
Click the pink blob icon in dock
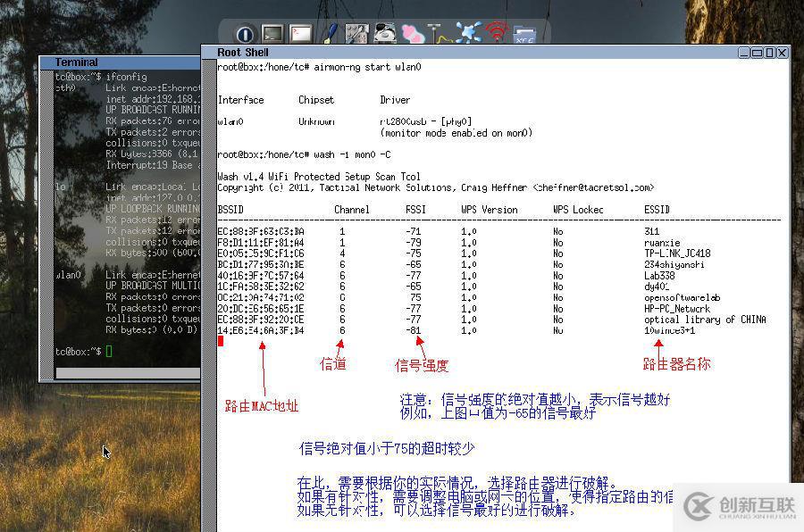413,34
